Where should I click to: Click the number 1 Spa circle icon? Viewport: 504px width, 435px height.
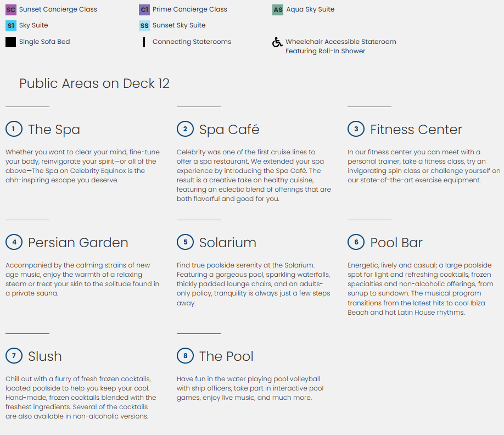[x=14, y=129]
